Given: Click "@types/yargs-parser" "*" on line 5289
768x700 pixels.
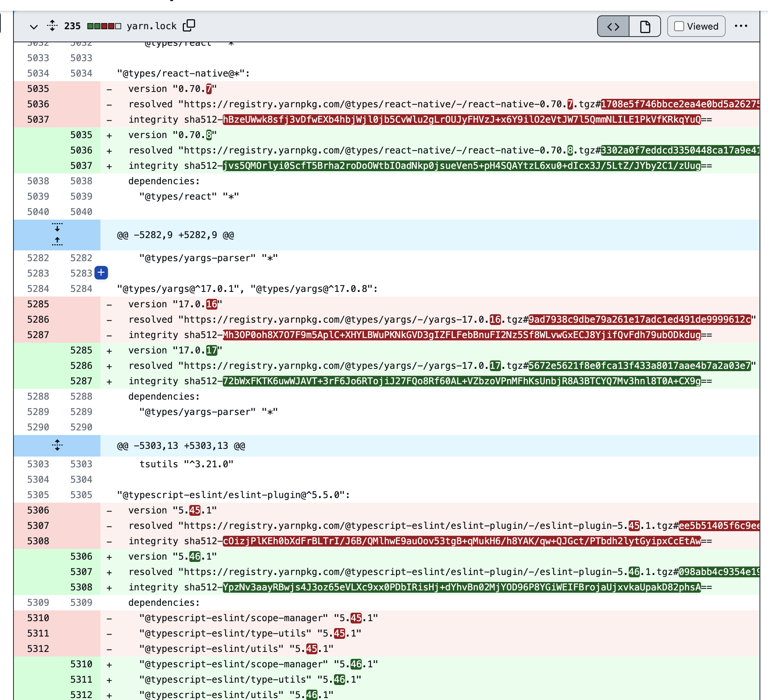Looking at the screenshot, I should [x=209, y=412].
